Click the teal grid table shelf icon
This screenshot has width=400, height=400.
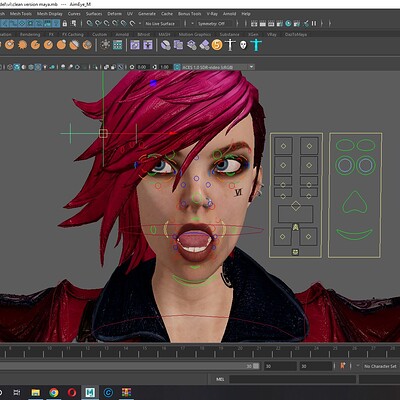(117, 45)
